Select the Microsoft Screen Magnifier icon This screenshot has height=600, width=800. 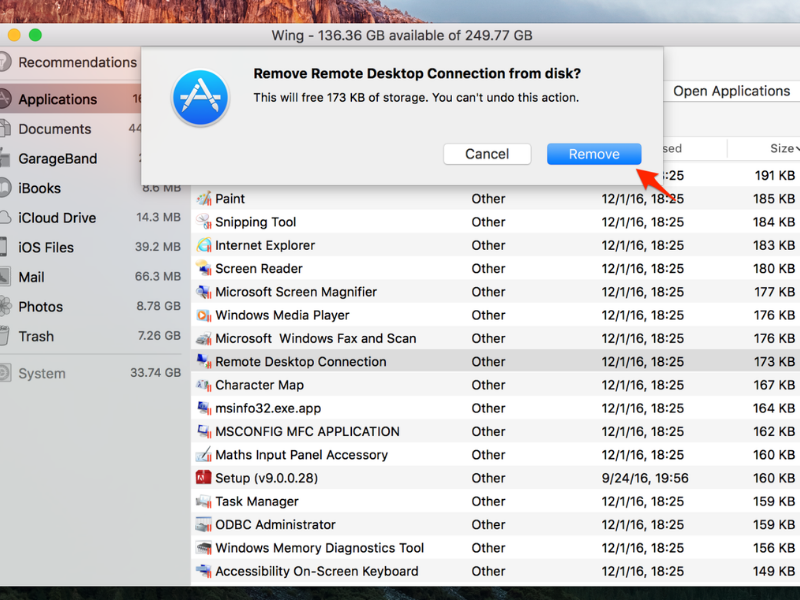[x=204, y=292]
